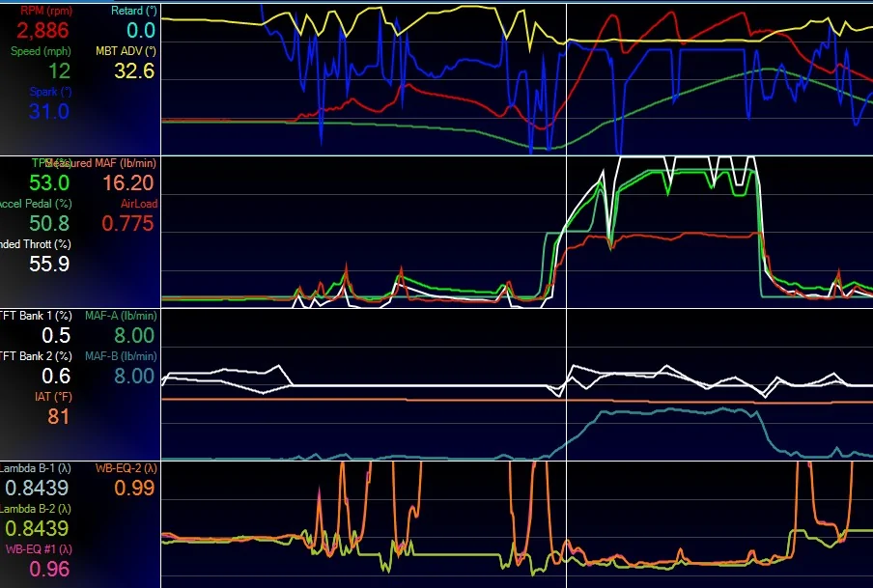Select the IAT (°F) channel label
873x588 pixels.
pyautogui.click(x=53, y=397)
